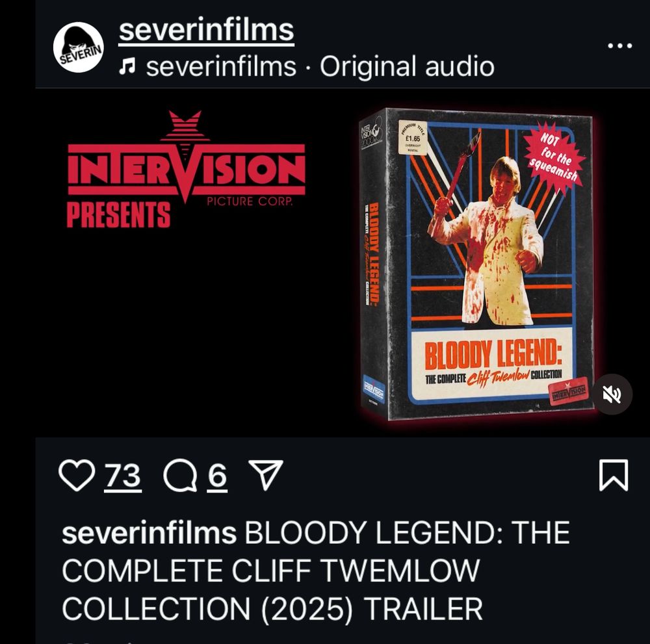650x644 pixels.
Task: View the 73 likes count
Action: (x=123, y=476)
